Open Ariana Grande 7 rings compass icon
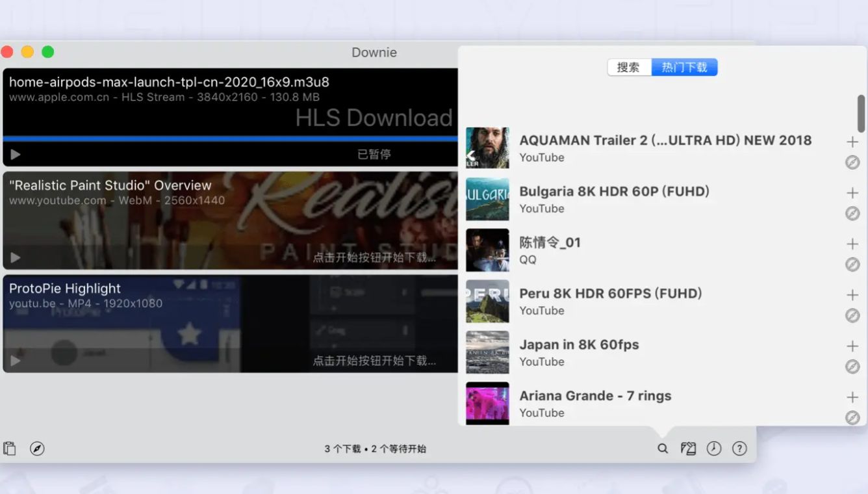Image resolution: width=868 pixels, height=494 pixels. (852, 417)
